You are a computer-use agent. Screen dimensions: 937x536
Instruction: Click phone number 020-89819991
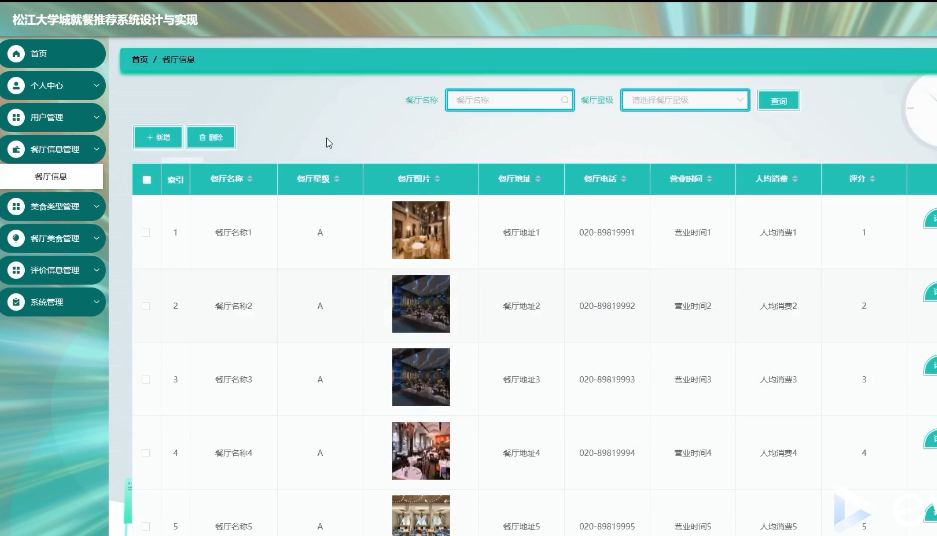coord(607,232)
